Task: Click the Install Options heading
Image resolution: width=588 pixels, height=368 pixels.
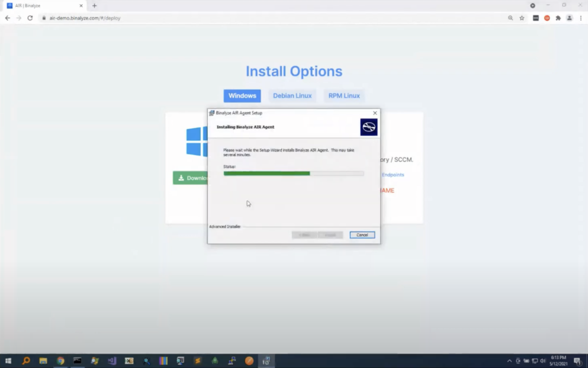Action: 294,71
